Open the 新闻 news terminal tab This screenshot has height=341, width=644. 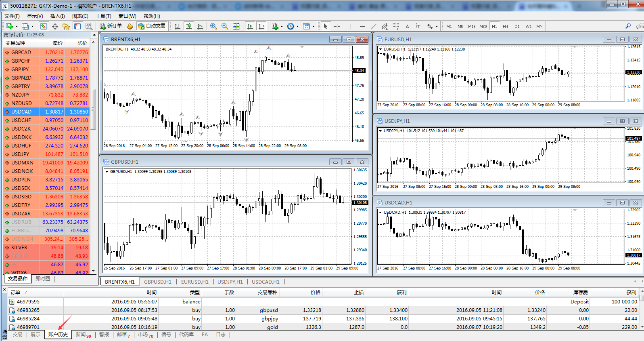[84, 335]
